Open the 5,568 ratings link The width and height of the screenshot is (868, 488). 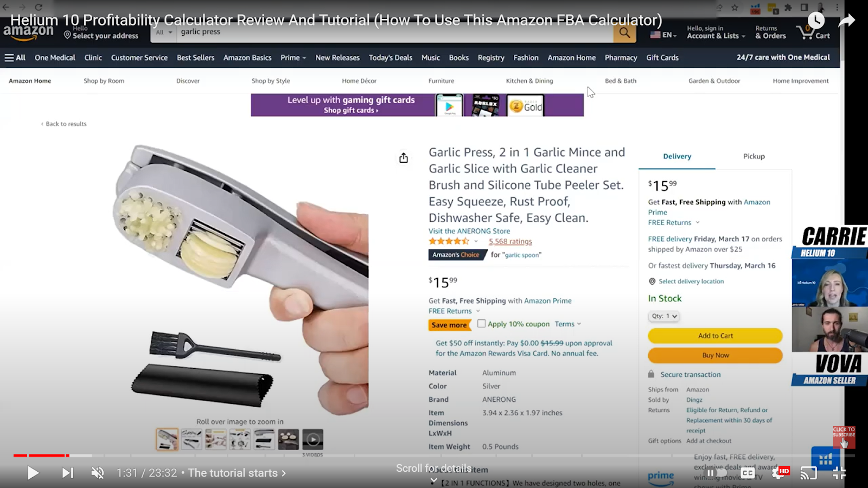coord(510,241)
